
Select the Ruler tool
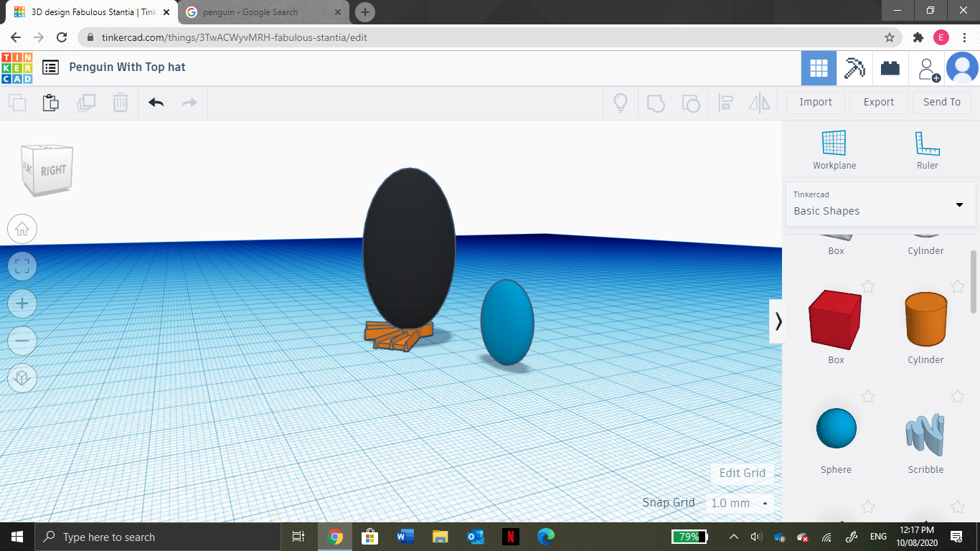pos(927,150)
